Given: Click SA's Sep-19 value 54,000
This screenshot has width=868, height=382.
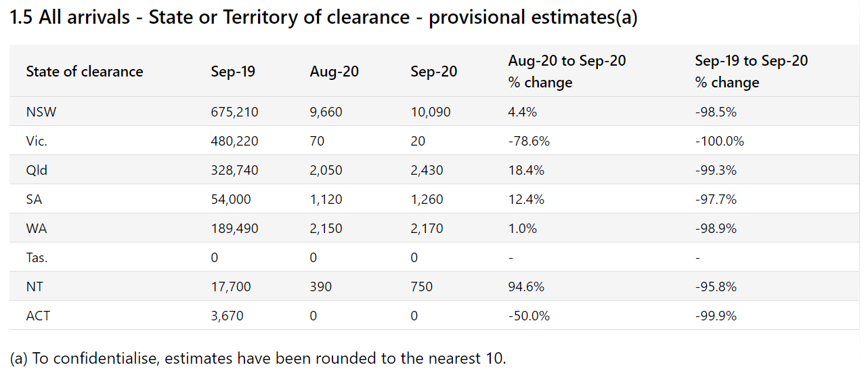Looking at the screenshot, I should pyautogui.click(x=231, y=200).
